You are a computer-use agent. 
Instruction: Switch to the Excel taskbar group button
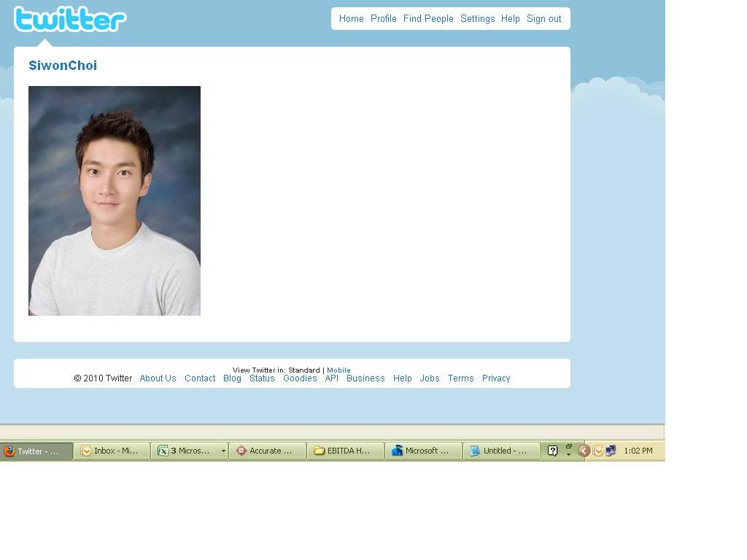[x=187, y=451]
